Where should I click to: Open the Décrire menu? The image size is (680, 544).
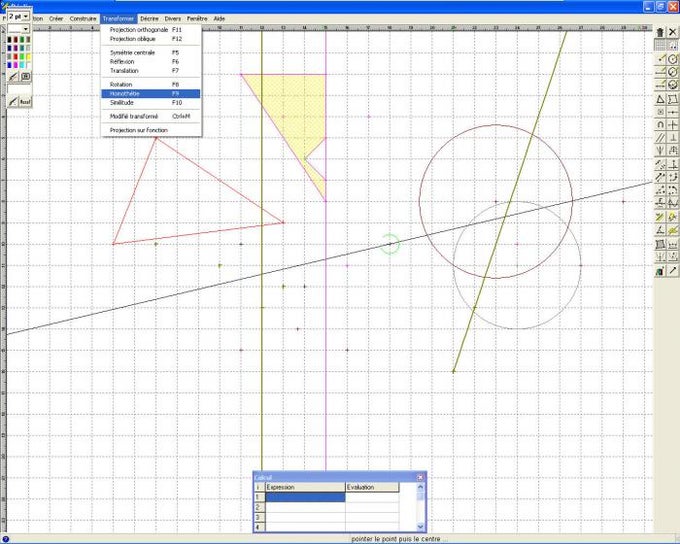(x=149, y=19)
